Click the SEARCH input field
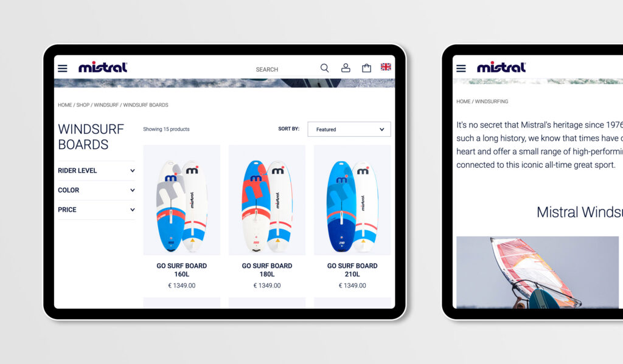Image resolution: width=623 pixels, height=364 pixels. point(285,69)
